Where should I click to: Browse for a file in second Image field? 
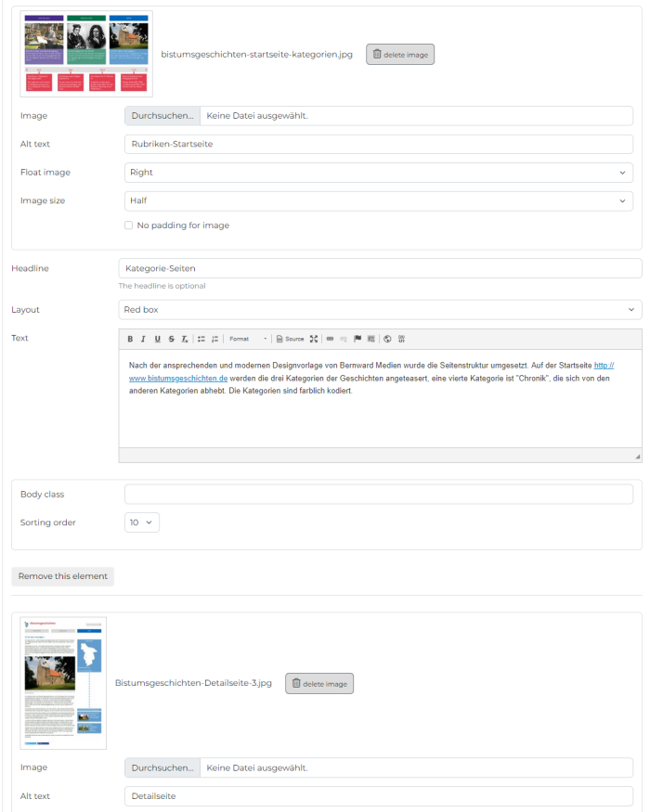(x=162, y=768)
